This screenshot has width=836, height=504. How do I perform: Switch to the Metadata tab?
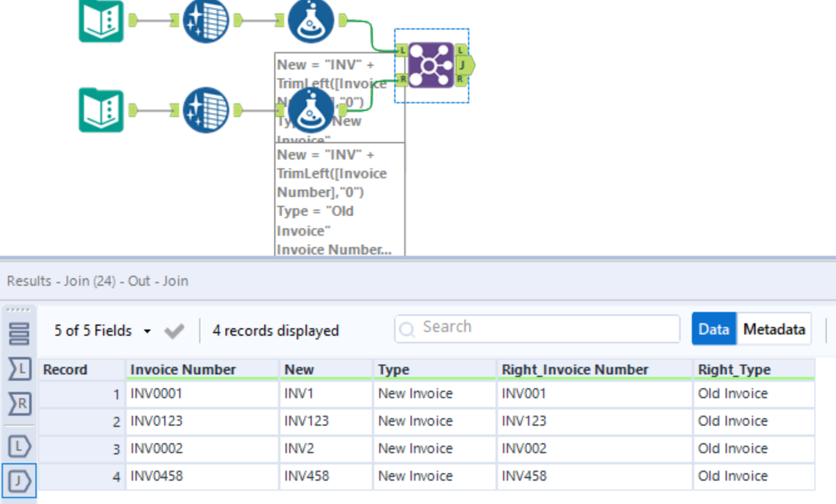point(773,330)
